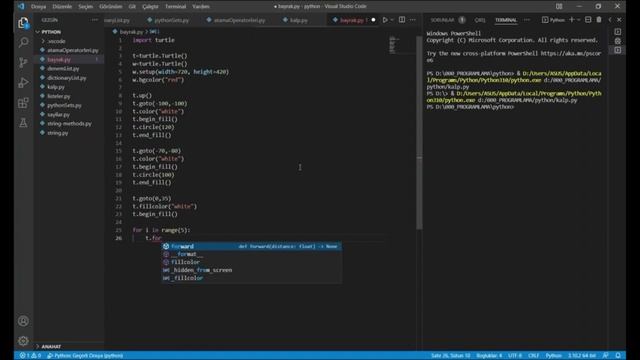Open Görünüm menu
This screenshot has height=360, width=640.
[x=111, y=7]
